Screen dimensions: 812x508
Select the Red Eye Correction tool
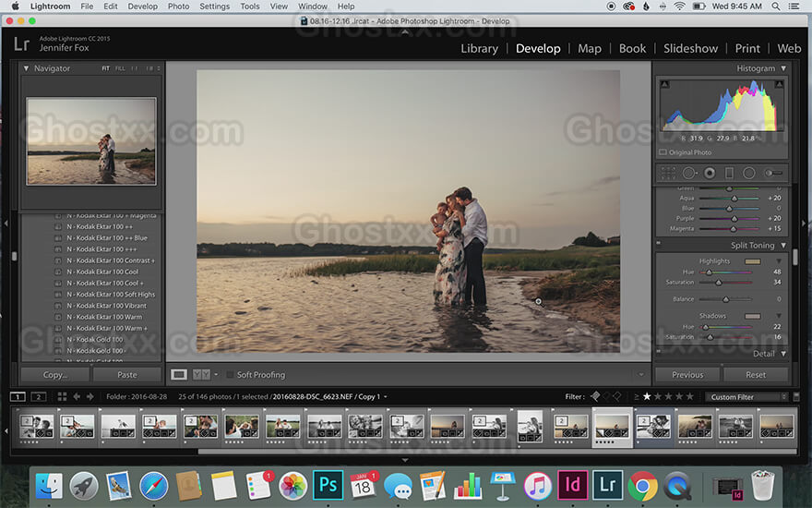coord(710,173)
